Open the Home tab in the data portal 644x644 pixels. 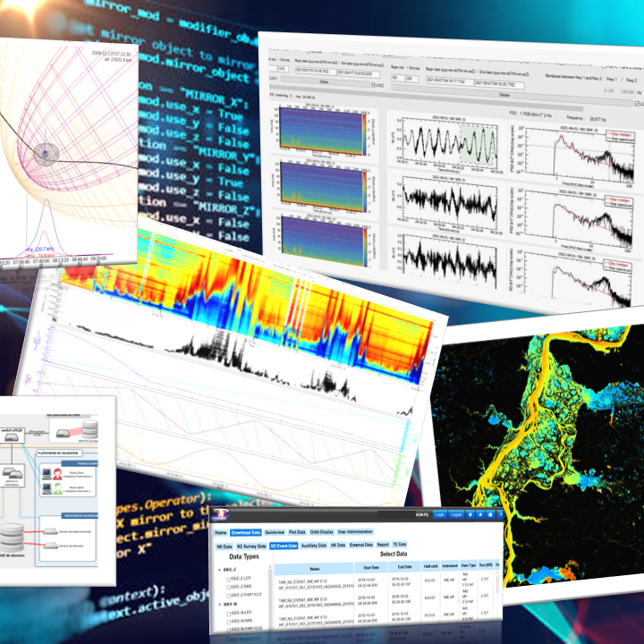(221, 533)
